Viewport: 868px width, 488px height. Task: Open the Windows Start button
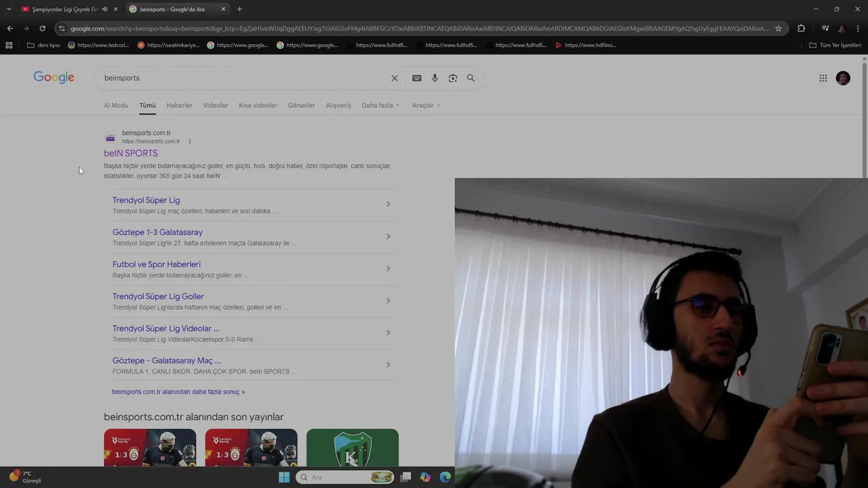(x=284, y=477)
